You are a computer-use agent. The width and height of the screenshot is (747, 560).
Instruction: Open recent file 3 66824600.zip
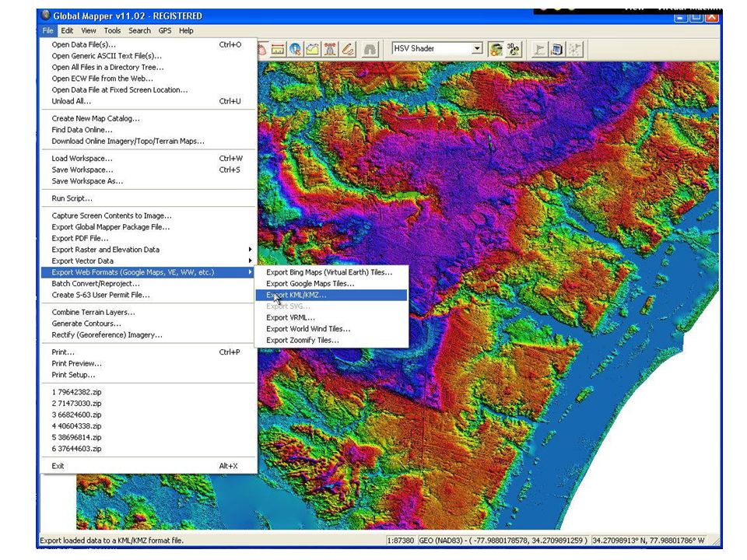[148, 415]
